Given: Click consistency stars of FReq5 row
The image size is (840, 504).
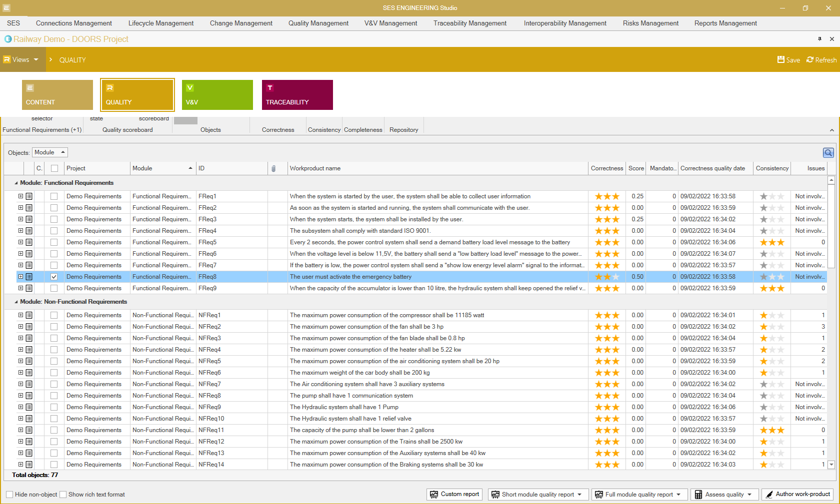Looking at the screenshot, I should [x=772, y=242].
